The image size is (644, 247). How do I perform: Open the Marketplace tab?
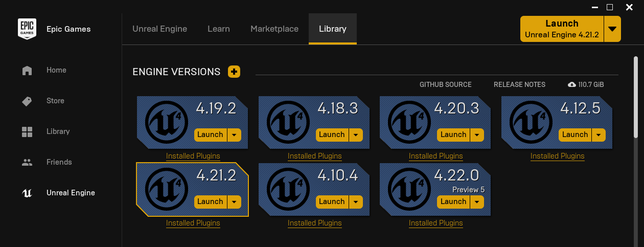(x=274, y=29)
